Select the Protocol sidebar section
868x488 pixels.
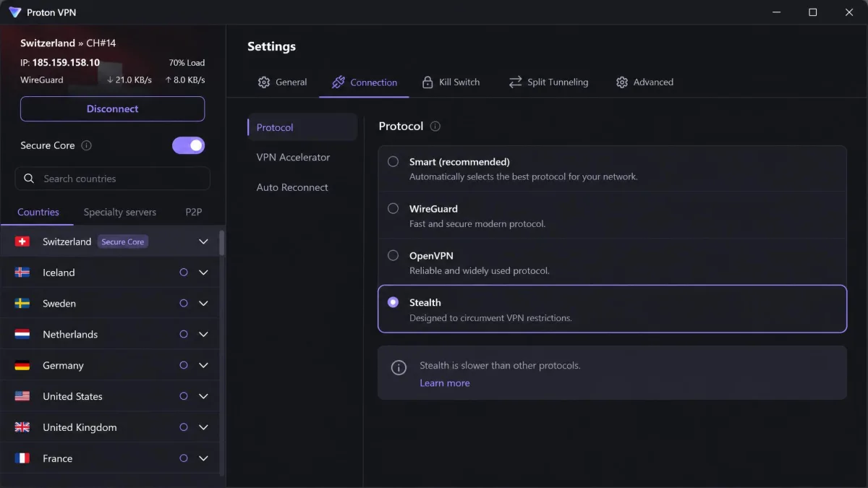302,127
